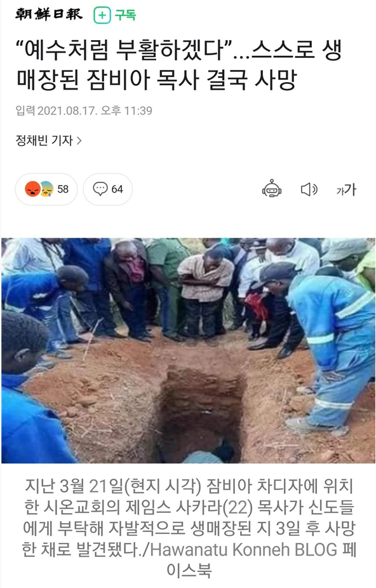
Task: Click the photo caption starting 지난 3월 21일
Action: pyautogui.click(x=189, y=528)
